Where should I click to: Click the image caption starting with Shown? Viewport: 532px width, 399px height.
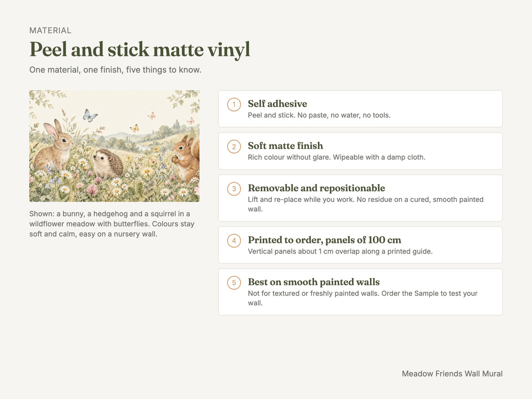pyautogui.click(x=113, y=223)
